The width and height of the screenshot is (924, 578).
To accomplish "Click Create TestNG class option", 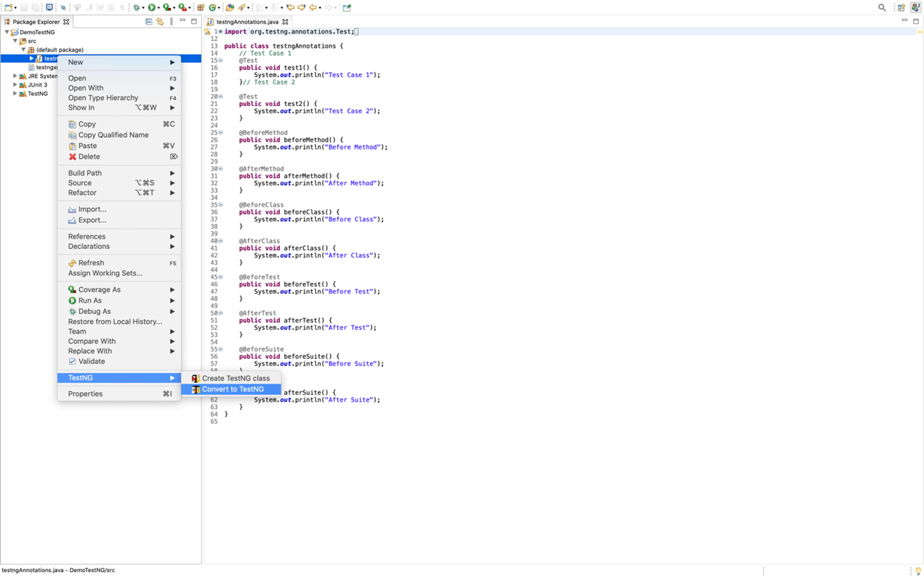I will pos(235,378).
